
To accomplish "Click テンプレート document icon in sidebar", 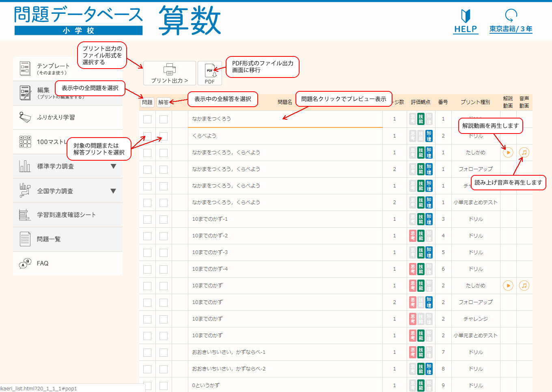I will (25, 69).
